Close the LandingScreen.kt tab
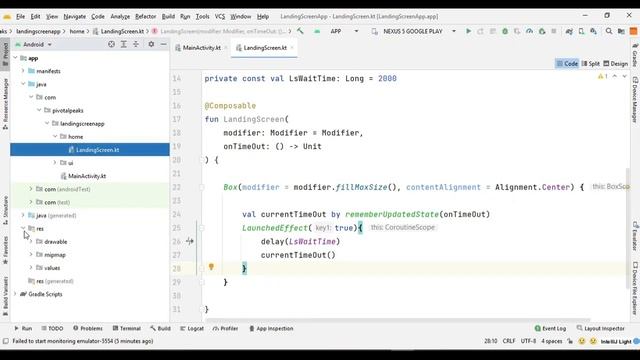The width and height of the screenshot is (640, 360). coord(292,48)
